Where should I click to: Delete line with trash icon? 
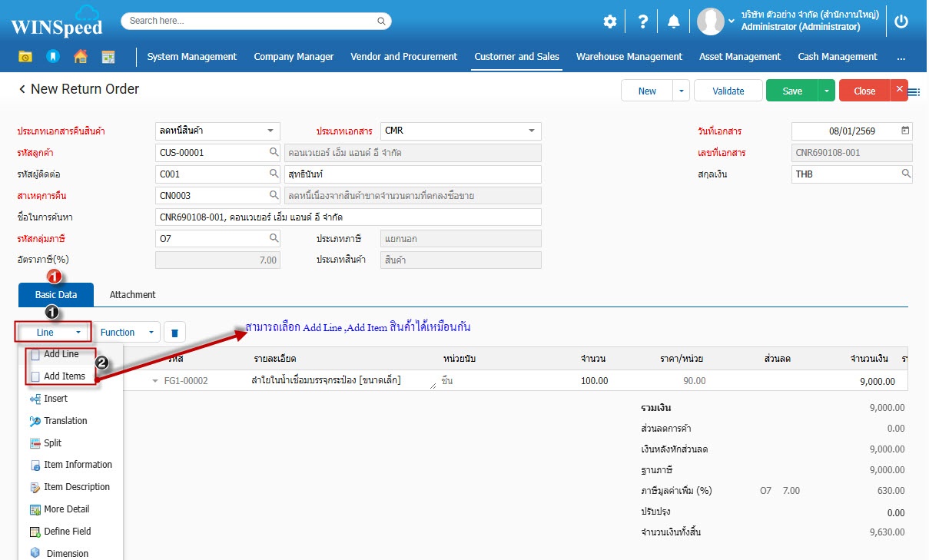click(x=174, y=333)
